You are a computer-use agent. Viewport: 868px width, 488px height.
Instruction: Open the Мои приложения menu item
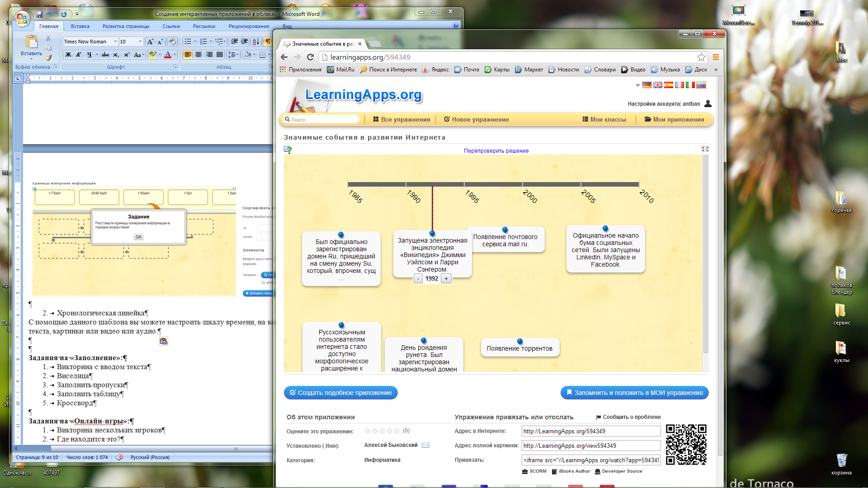[x=674, y=119]
